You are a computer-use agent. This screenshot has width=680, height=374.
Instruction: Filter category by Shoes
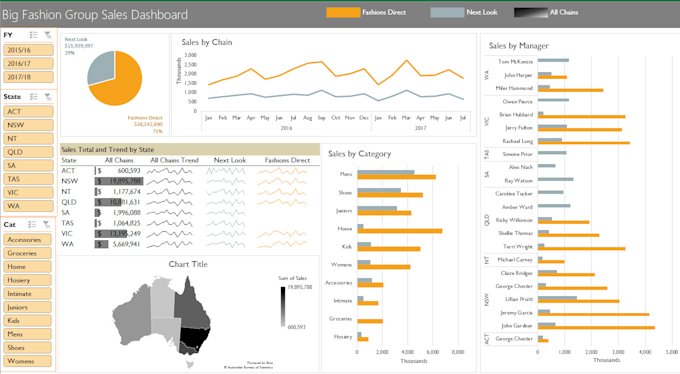point(27,348)
